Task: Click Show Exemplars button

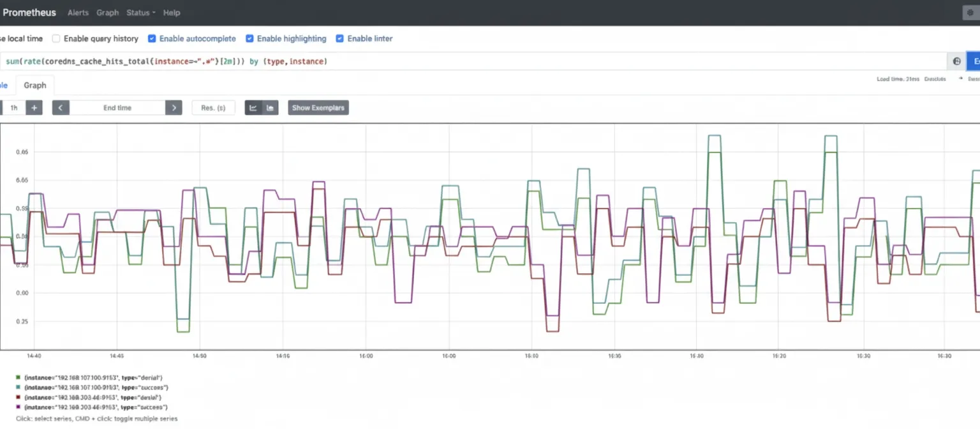Action: pos(318,108)
